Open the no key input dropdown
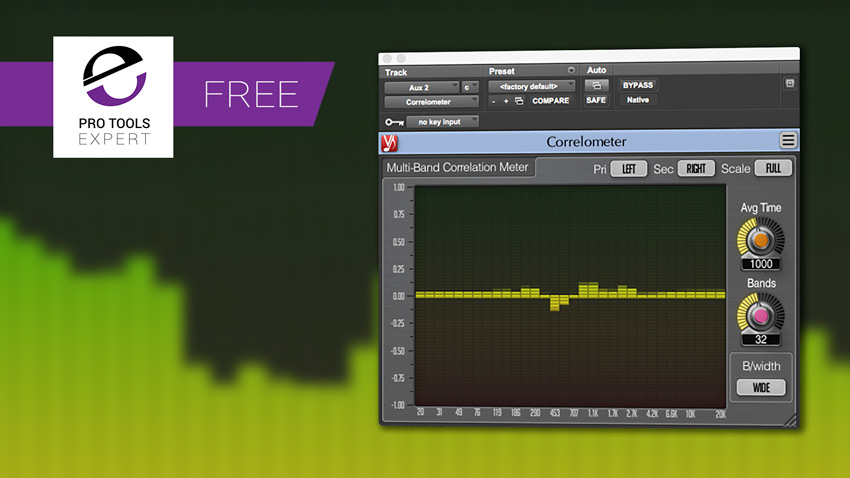850x478 pixels. point(442,122)
